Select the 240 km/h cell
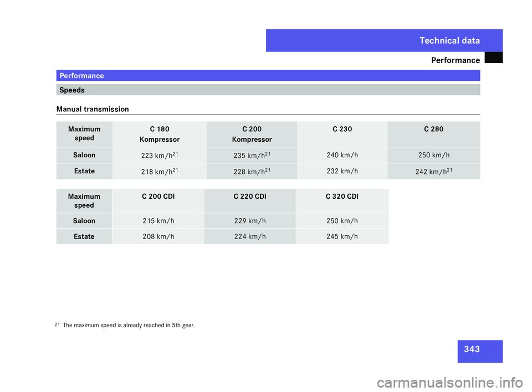Image resolution: width=532 pixels, height=392 pixels. (x=342, y=156)
